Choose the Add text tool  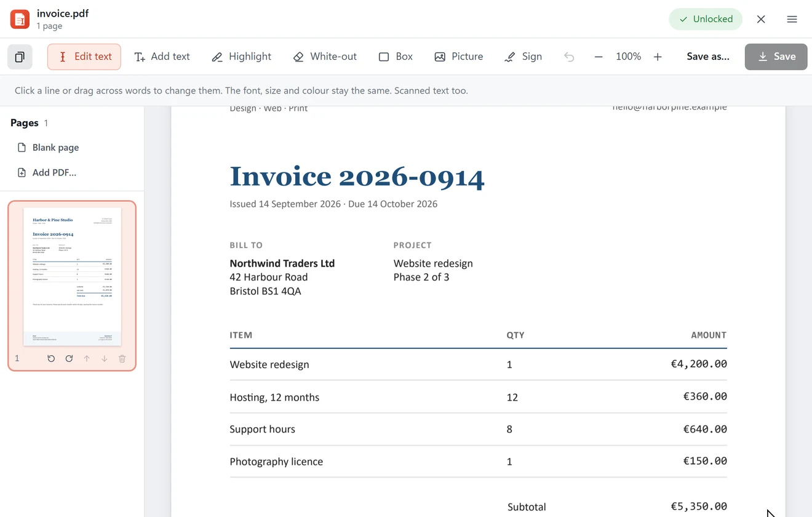(x=162, y=57)
